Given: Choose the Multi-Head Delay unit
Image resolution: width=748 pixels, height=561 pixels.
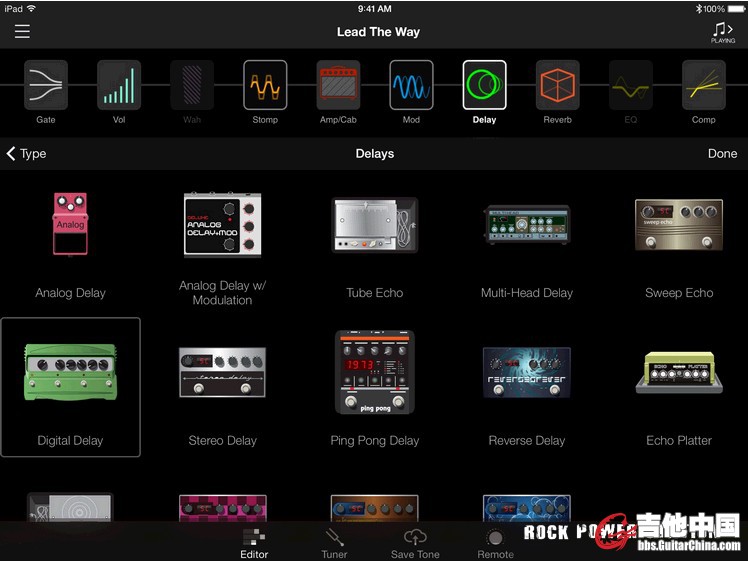Looking at the screenshot, I should click(527, 225).
